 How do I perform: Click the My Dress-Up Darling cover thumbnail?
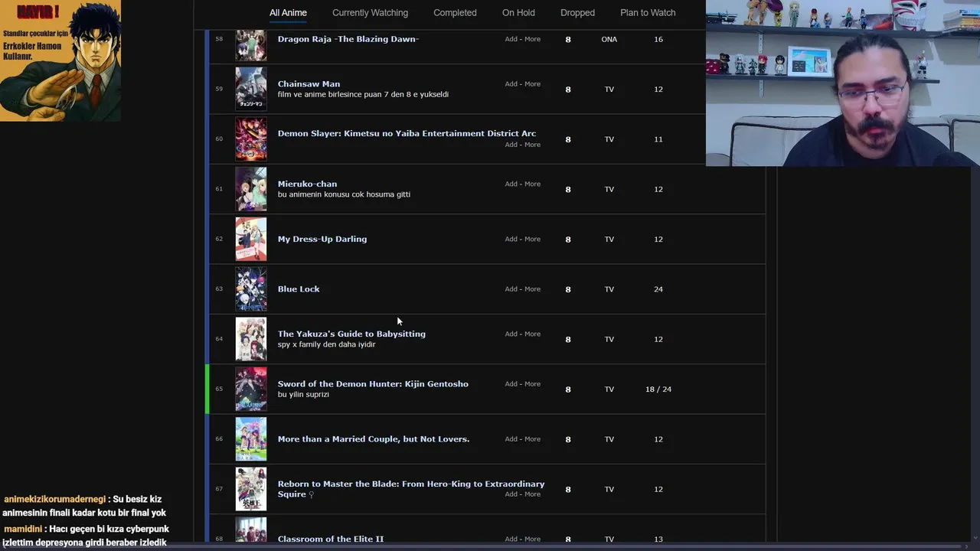251,239
